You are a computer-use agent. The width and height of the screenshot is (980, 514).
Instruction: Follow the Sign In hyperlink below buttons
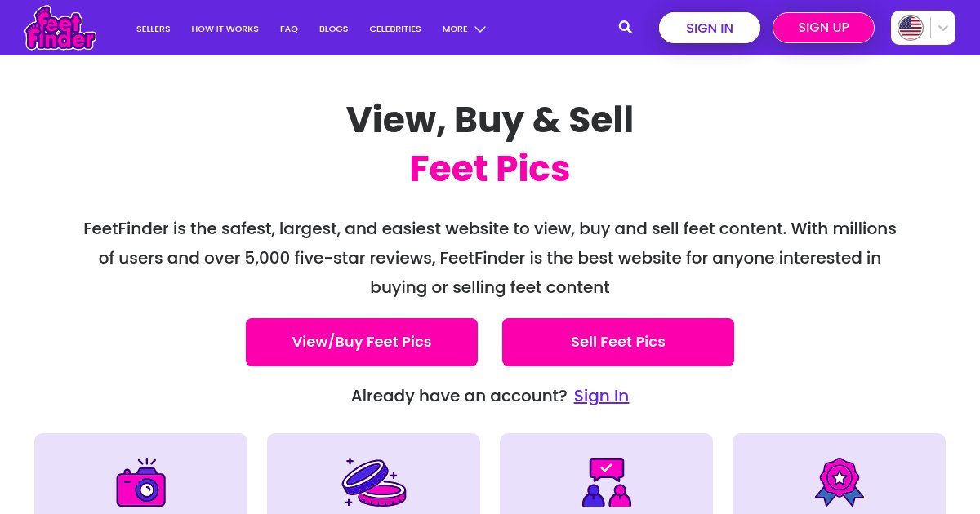click(601, 396)
